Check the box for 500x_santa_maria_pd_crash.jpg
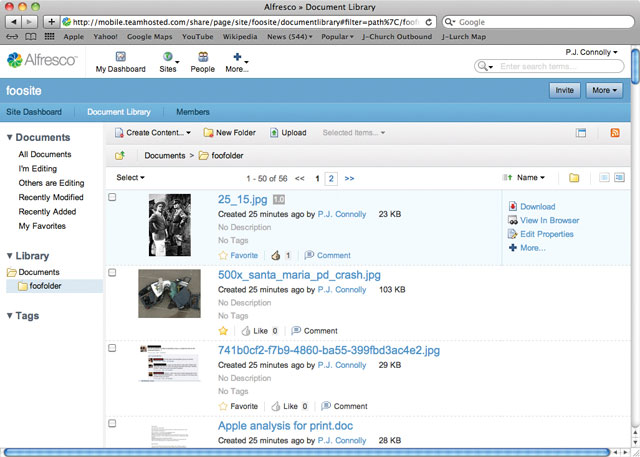The width and height of the screenshot is (640, 457). [x=112, y=273]
